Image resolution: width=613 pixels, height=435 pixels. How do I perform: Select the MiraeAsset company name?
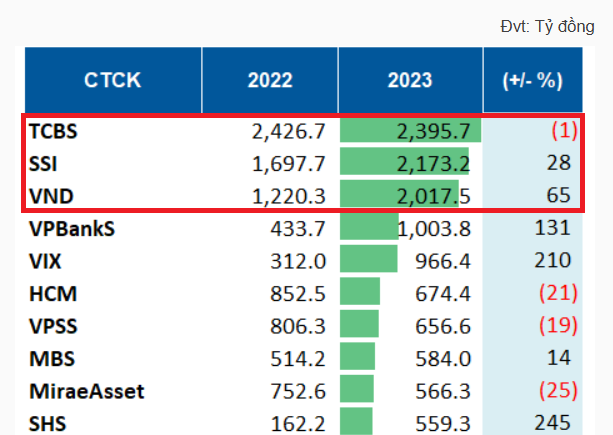click(87, 391)
